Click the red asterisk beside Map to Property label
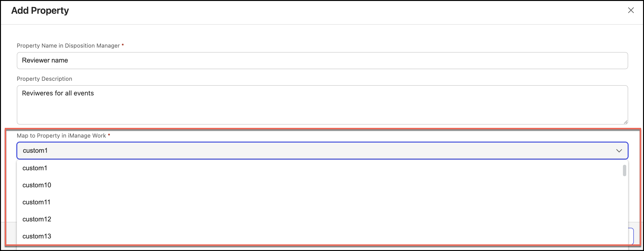 click(x=109, y=135)
